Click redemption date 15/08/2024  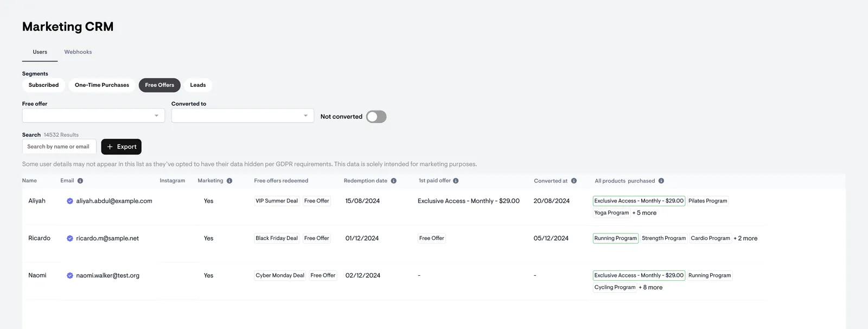[x=362, y=201]
